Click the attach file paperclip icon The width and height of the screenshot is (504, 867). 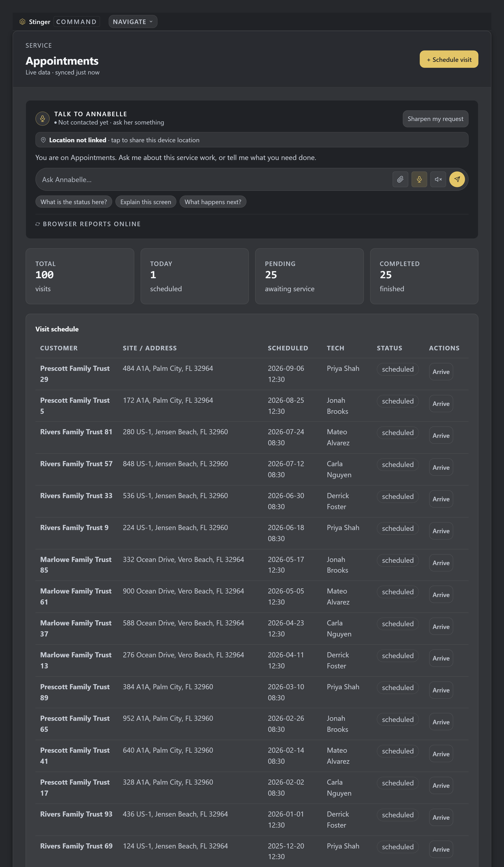click(x=400, y=179)
